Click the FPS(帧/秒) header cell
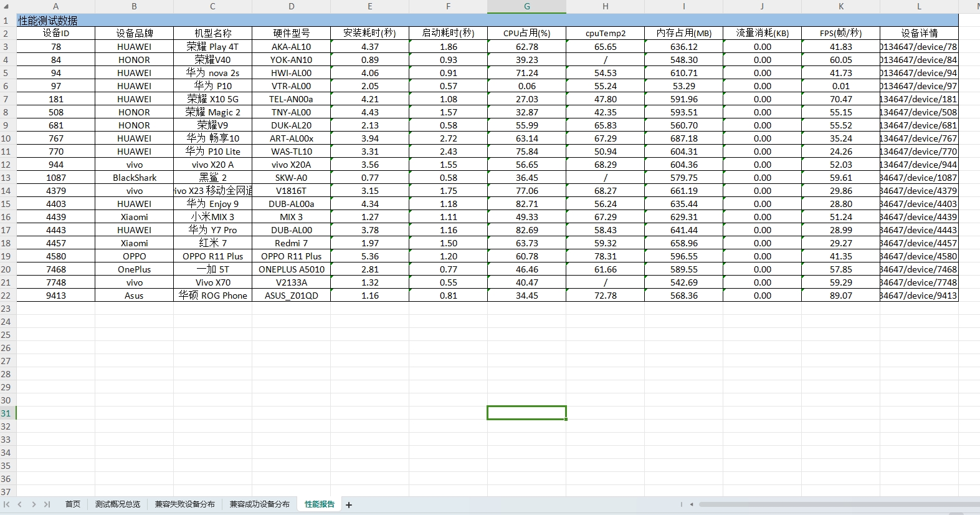The image size is (980, 515). (x=840, y=33)
